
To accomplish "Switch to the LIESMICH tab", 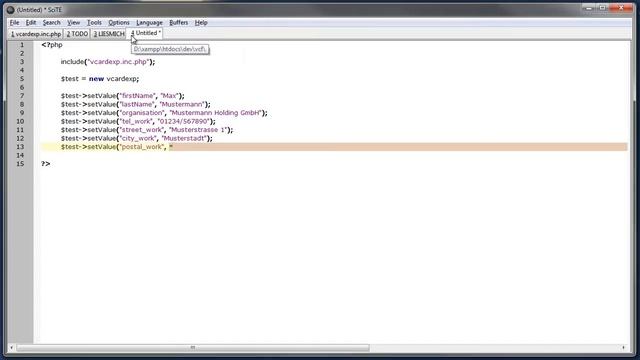I will [x=109, y=34].
